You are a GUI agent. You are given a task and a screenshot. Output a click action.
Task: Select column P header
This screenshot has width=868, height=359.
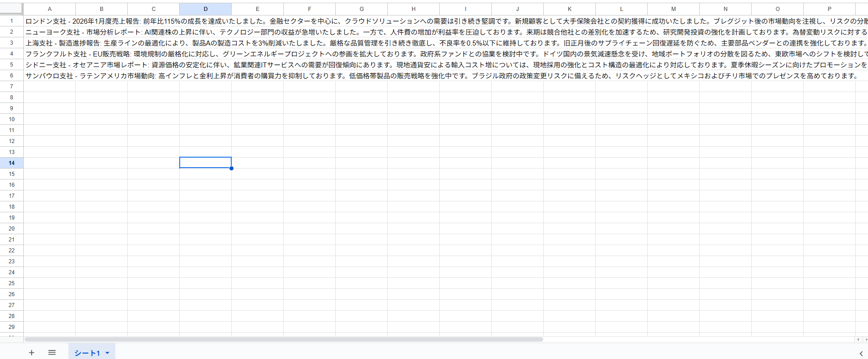(829, 9)
